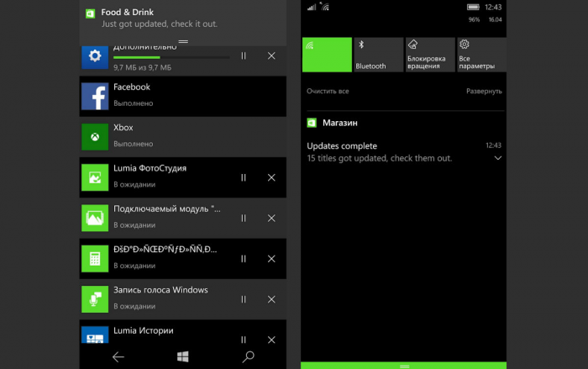Click Очистить все to clear notifications
This screenshot has height=369, width=588.
coord(328,91)
